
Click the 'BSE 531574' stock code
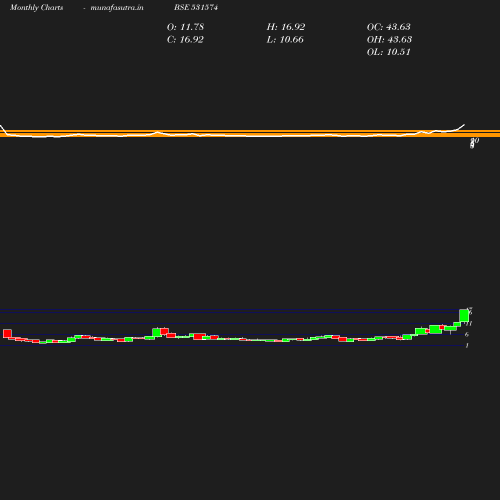click(x=196, y=7)
